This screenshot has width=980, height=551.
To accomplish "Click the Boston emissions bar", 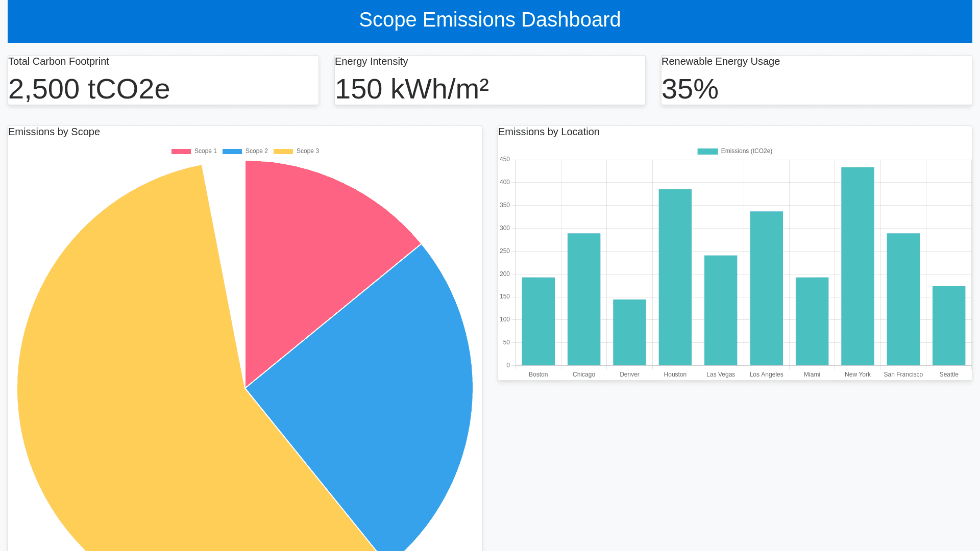I will point(538,321).
